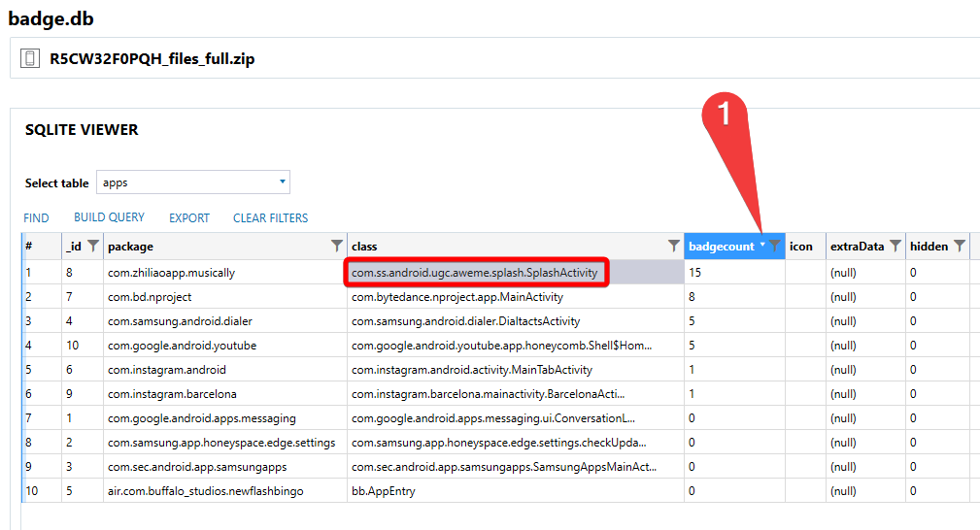Open filter for the class column
The width and height of the screenshot is (980, 530).
tap(674, 246)
